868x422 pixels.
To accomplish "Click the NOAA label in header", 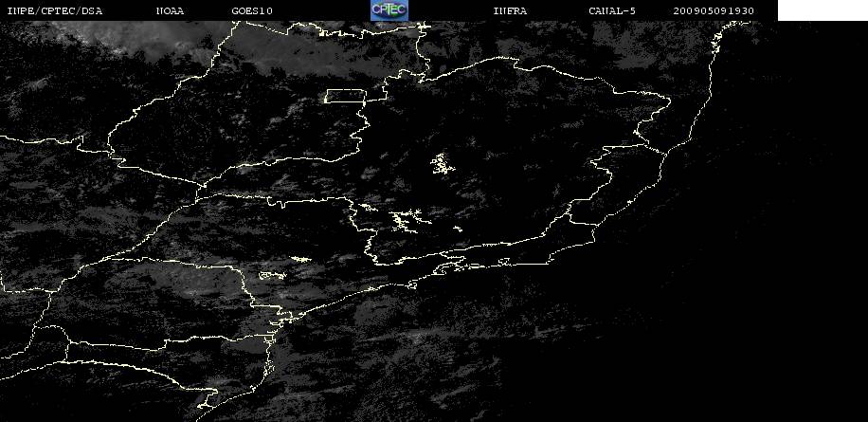I will point(170,10).
